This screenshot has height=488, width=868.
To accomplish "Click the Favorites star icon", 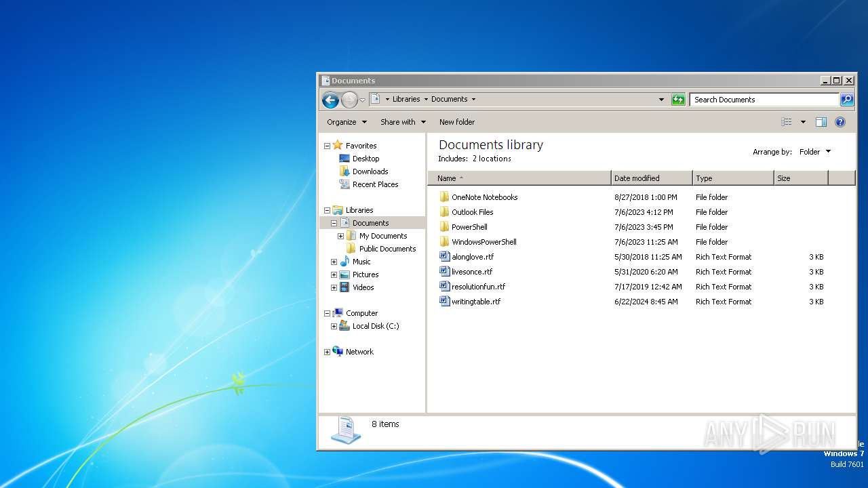I will pyautogui.click(x=338, y=146).
